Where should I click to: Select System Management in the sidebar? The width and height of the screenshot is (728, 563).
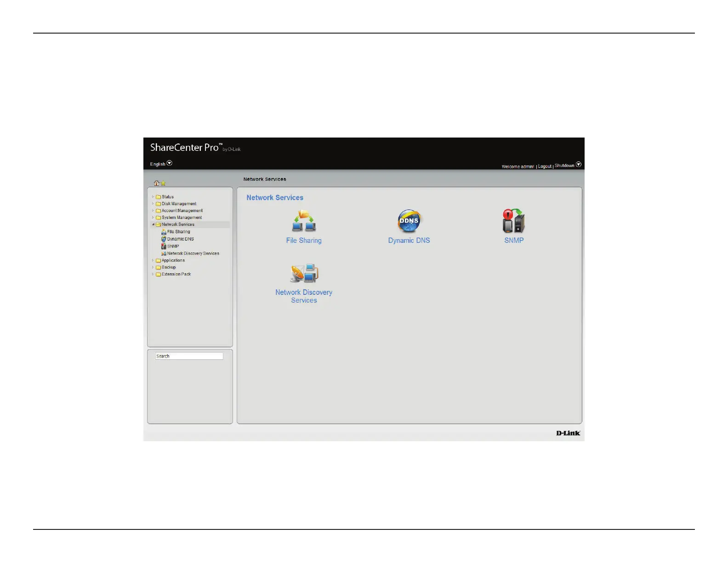click(182, 218)
